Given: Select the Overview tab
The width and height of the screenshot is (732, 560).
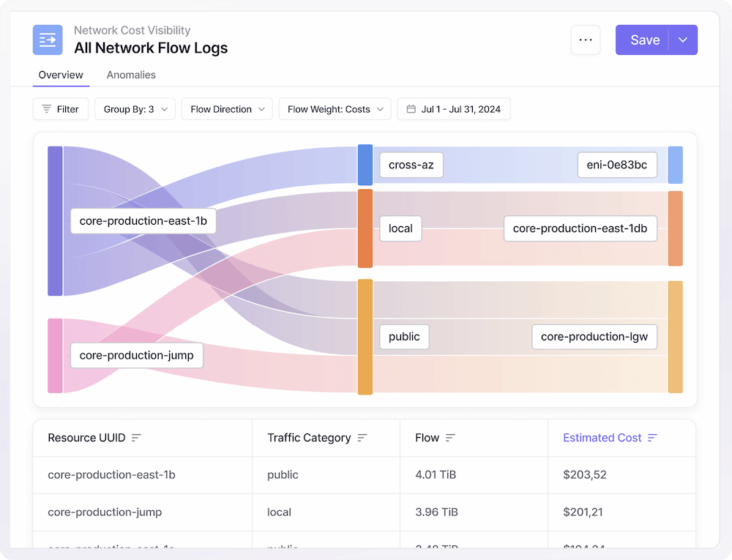Looking at the screenshot, I should (61, 75).
